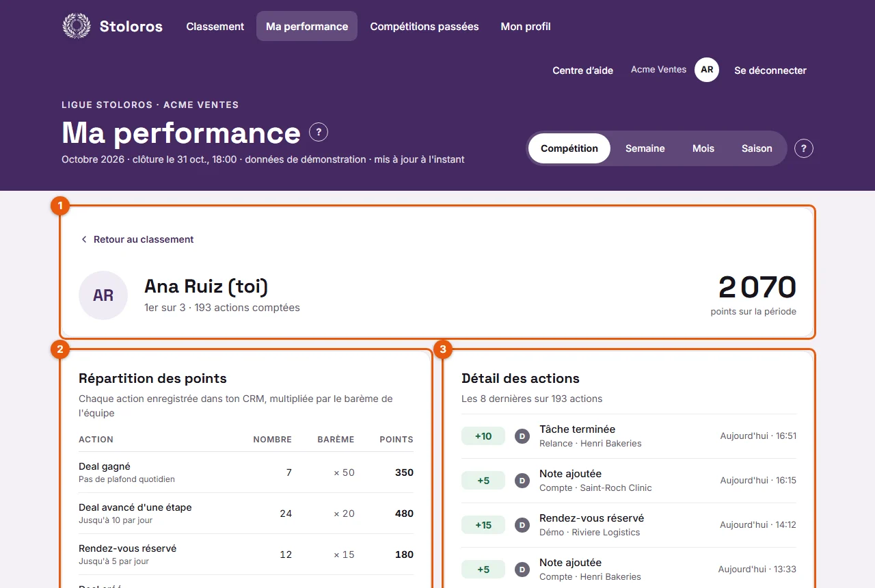The height and width of the screenshot is (588, 875).
Task: Click the 480 points value
Action: 404,513
